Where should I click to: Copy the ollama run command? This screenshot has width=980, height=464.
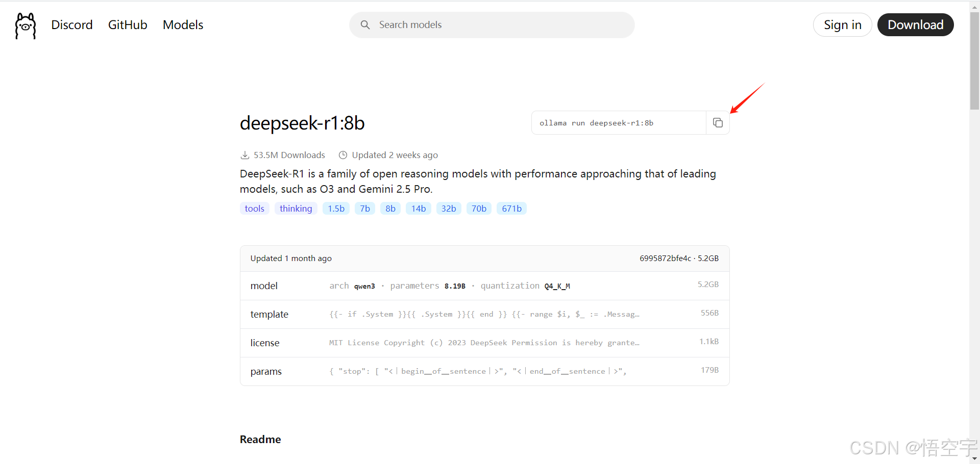click(718, 123)
